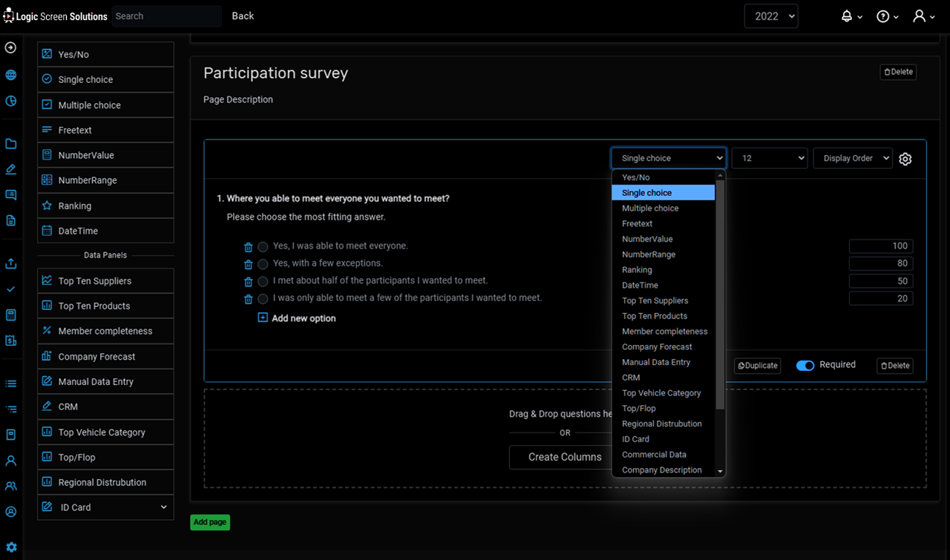Delete the option 'Yes, with a few exceptions'
The image size is (950, 560).
pyautogui.click(x=249, y=264)
